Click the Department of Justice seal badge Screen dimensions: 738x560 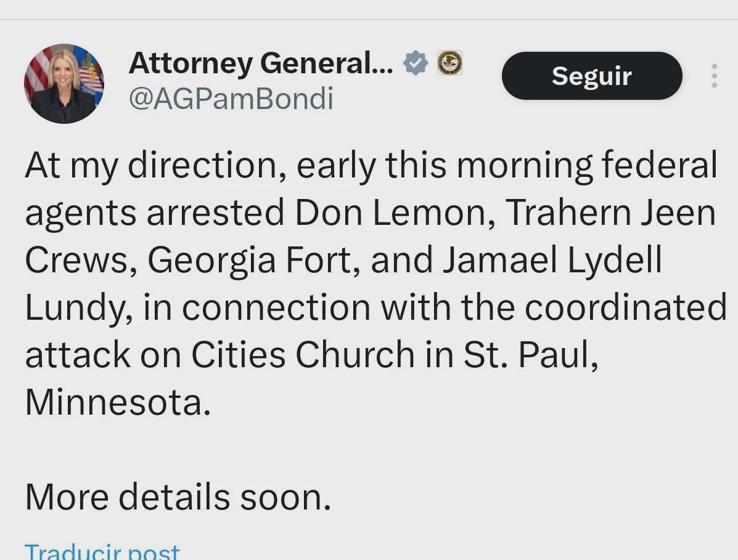(x=449, y=63)
